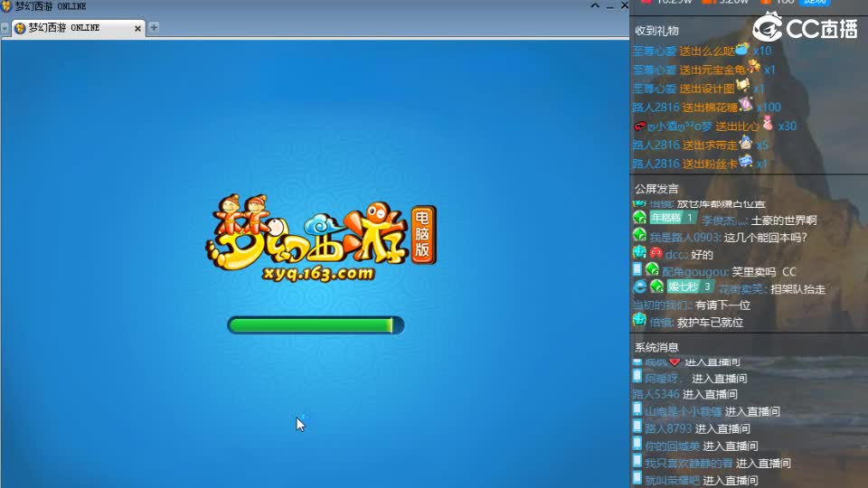Click the crown icon beside 救护车已就位 message
868x488 pixels.
point(639,320)
